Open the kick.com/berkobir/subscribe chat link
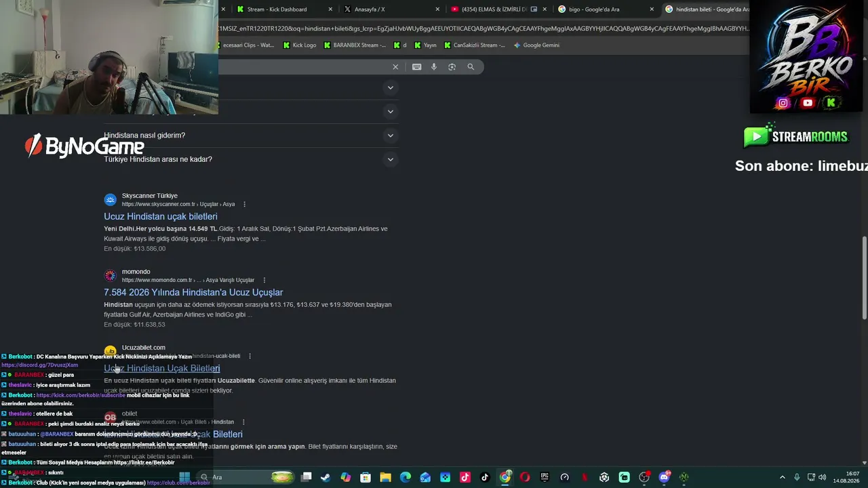Image resolution: width=868 pixels, height=488 pixels. click(81, 395)
